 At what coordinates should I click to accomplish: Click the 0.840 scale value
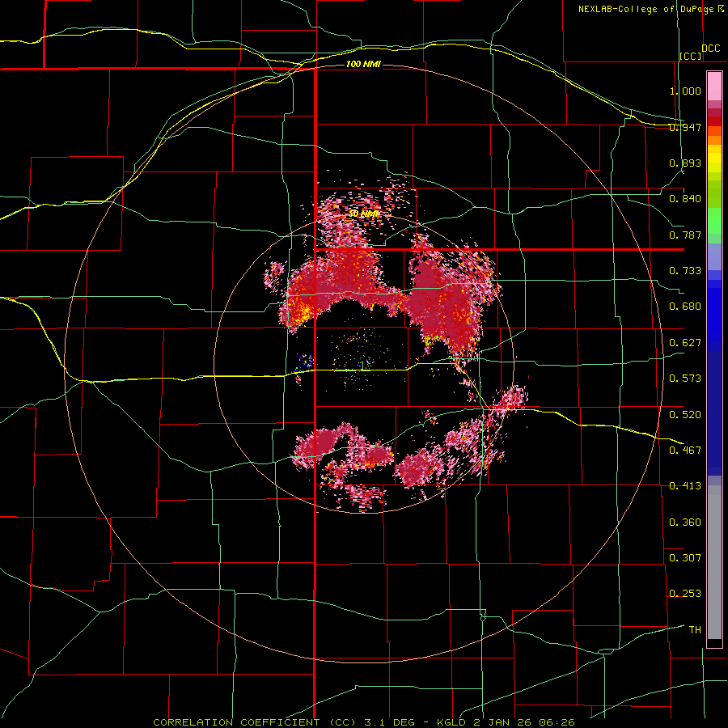point(685,199)
